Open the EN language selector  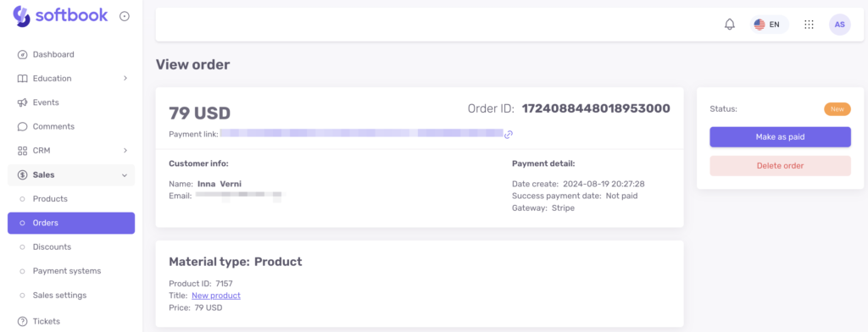point(770,25)
